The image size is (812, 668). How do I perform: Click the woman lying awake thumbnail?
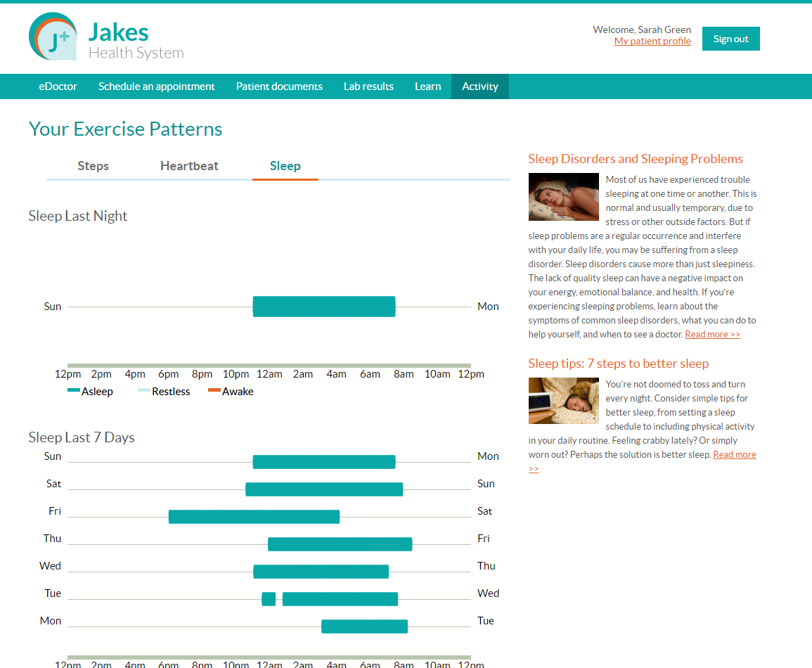click(x=563, y=197)
